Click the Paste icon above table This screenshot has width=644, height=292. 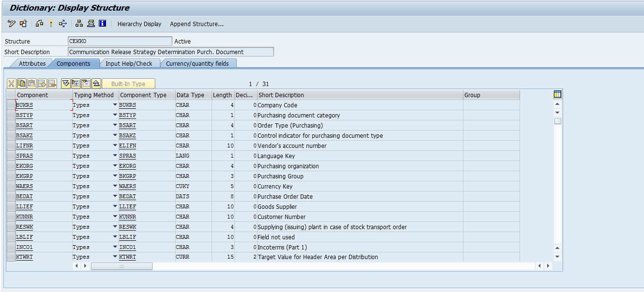click(x=32, y=83)
